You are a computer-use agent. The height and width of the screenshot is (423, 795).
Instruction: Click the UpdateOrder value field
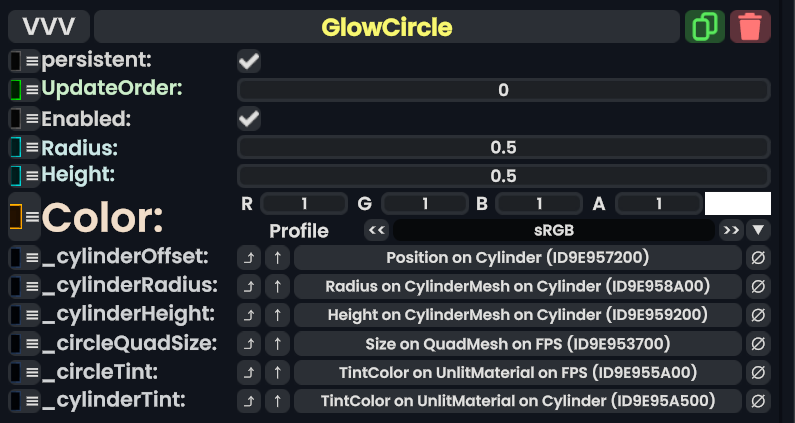[x=503, y=90]
